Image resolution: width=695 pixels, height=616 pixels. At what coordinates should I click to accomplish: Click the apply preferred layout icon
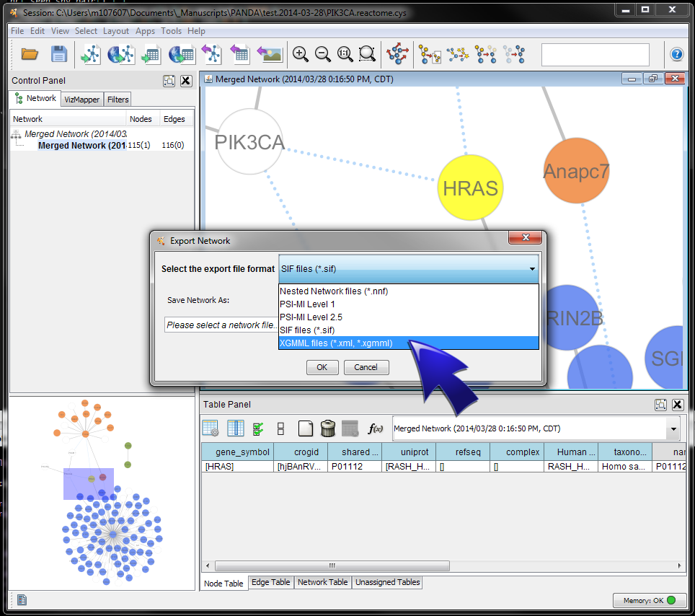[397, 54]
